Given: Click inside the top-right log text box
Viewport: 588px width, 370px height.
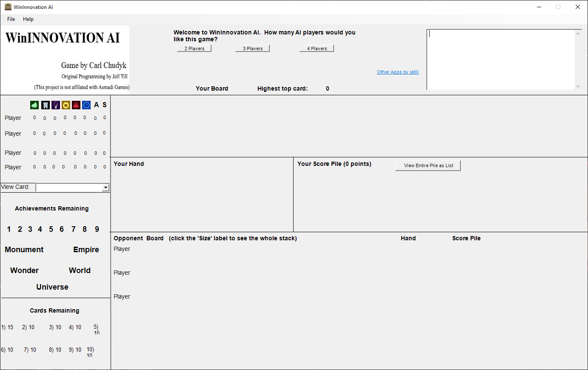Looking at the screenshot, I should (x=500, y=60).
